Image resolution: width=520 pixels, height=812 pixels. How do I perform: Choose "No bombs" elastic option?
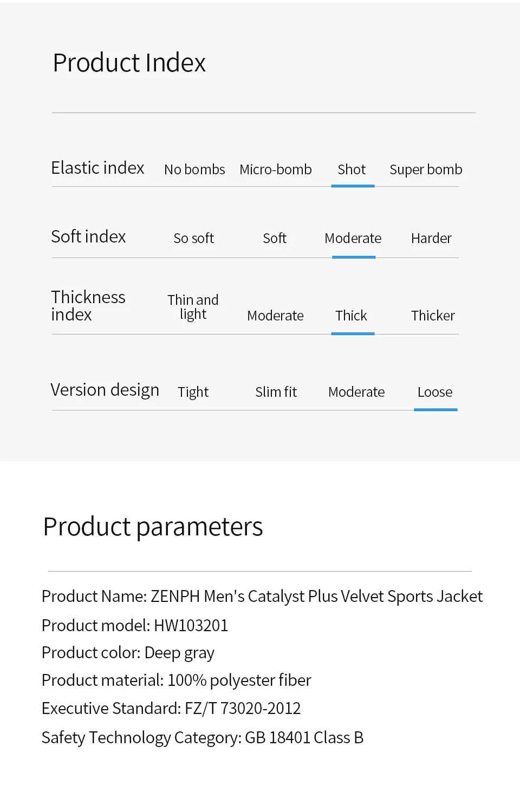click(194, 169)
